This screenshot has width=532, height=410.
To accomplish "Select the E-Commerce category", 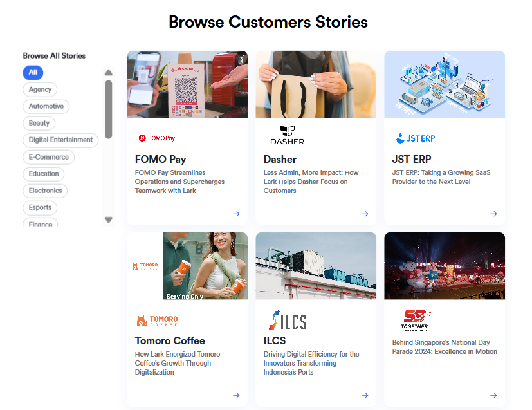I will [48, 157].
